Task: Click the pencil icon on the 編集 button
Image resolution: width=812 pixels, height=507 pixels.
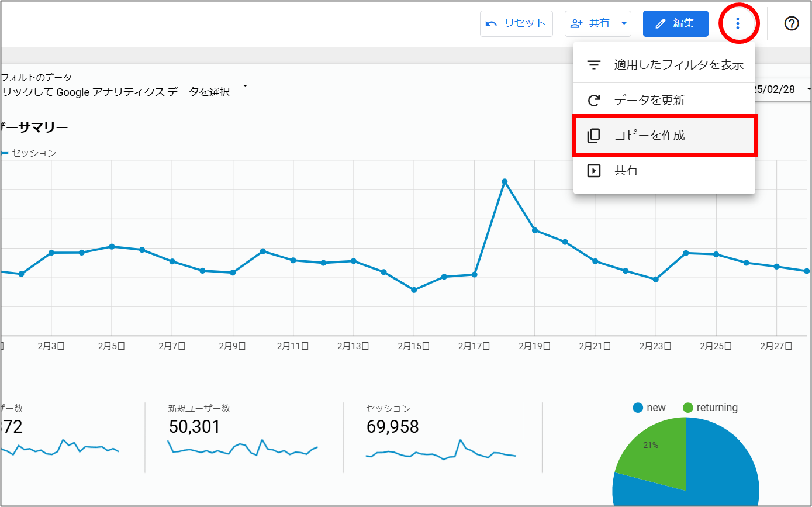Action: tap(661, 23)
